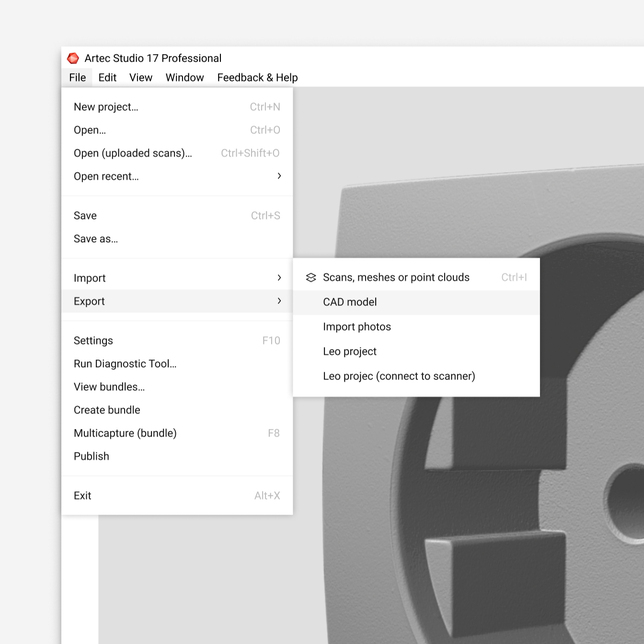Select Import photos submenu entry
The height and width of the screenshot is (644, 644).
[x=416, y=327]
